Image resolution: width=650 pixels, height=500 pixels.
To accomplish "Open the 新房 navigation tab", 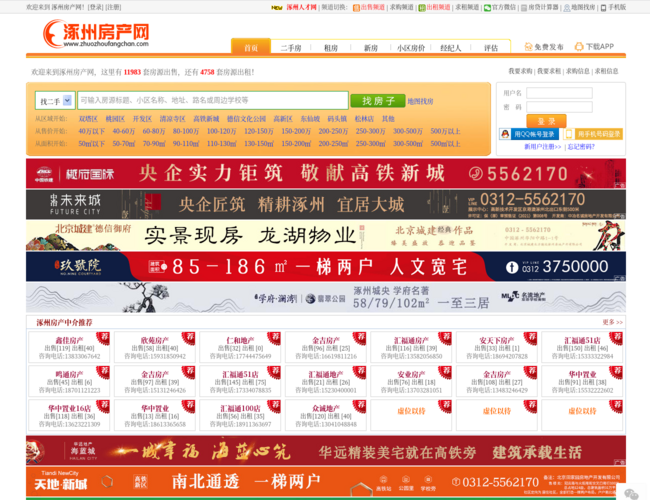I will coord(371,48).
